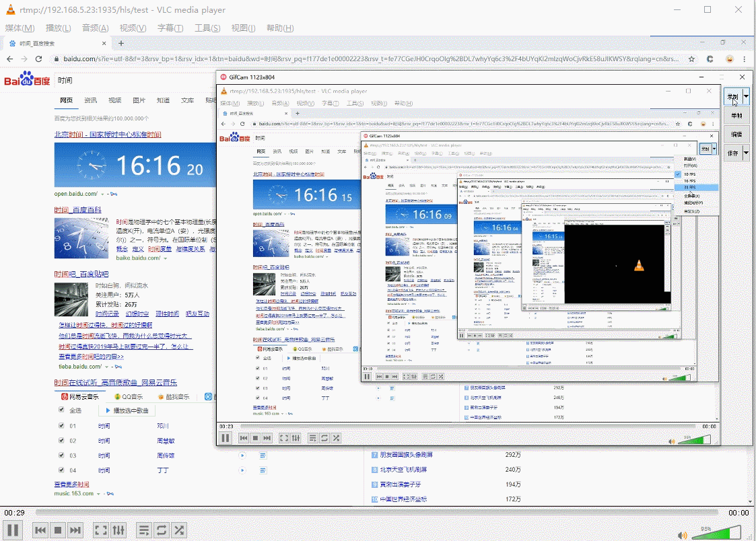756x541 pixels.
Task: Toggle shuffle in main VLC control bar
Action: click(x=179, y=530)
